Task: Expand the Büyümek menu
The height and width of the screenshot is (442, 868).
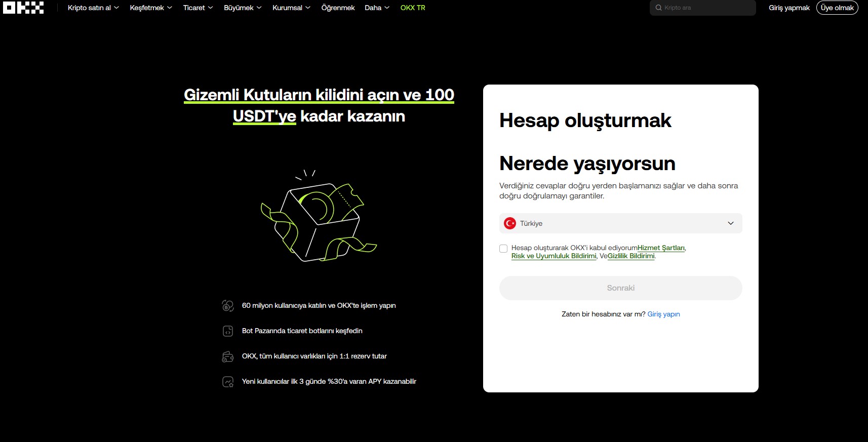Action: coord(243,8)
